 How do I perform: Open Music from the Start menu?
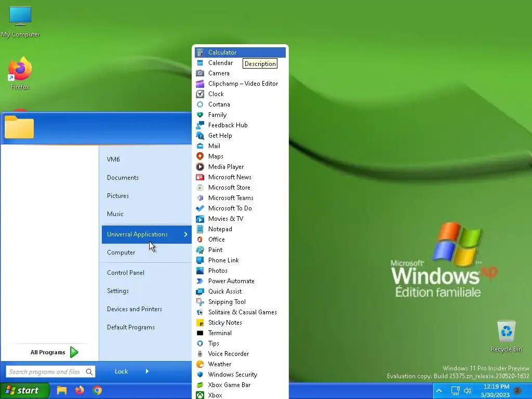pos(115,214)
